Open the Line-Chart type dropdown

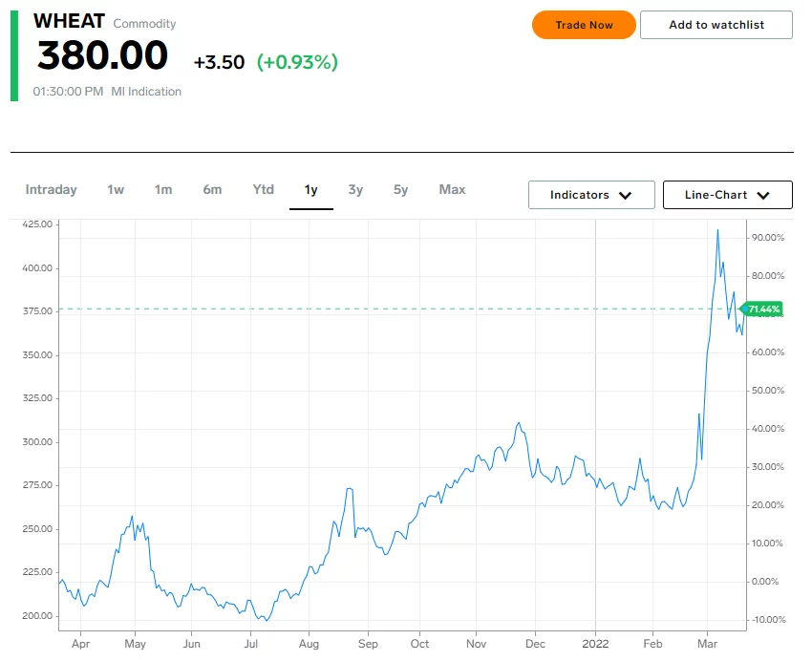[x=728, y=195]
